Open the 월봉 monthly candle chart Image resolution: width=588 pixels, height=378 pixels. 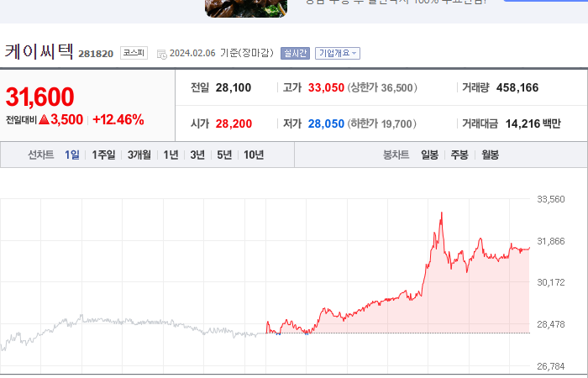pyautogui.click(x=490, y=155)
